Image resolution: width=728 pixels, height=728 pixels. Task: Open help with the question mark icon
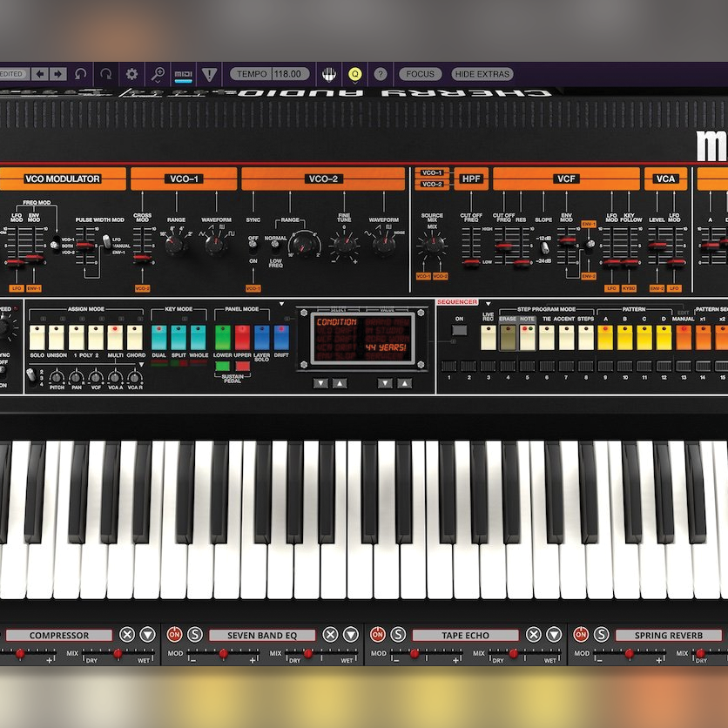pos(381,74)
